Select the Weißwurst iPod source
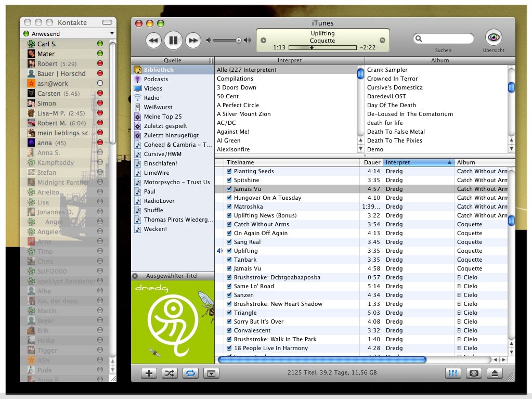Viewport: 532px width, 399px height. 173,107
